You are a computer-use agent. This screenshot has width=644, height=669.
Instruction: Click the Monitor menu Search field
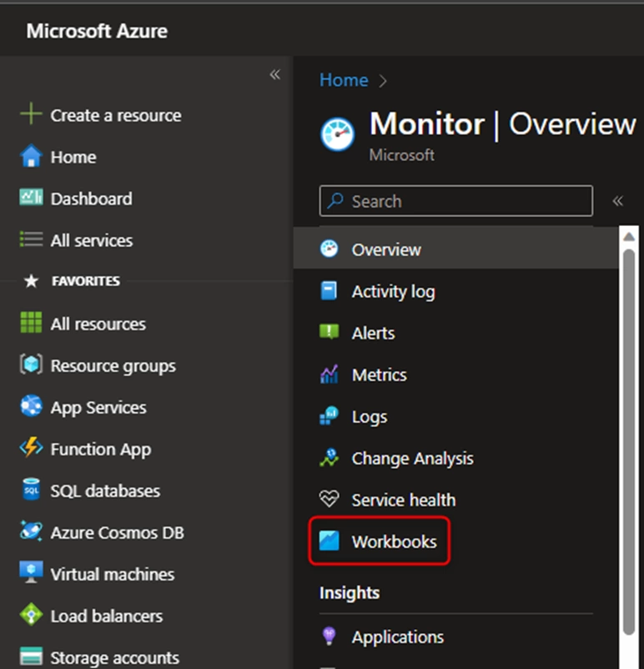pyautogui.click(x=455, y=200)
